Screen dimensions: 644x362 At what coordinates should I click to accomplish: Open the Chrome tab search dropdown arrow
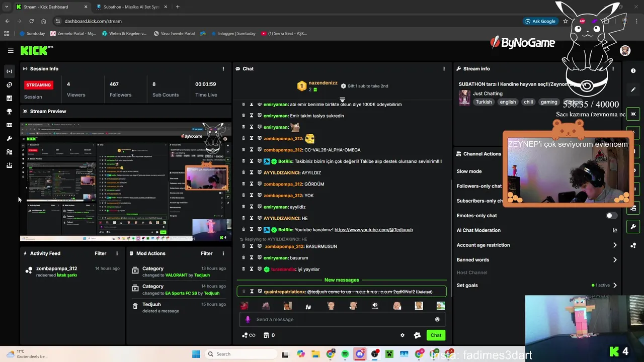point(7,7)
